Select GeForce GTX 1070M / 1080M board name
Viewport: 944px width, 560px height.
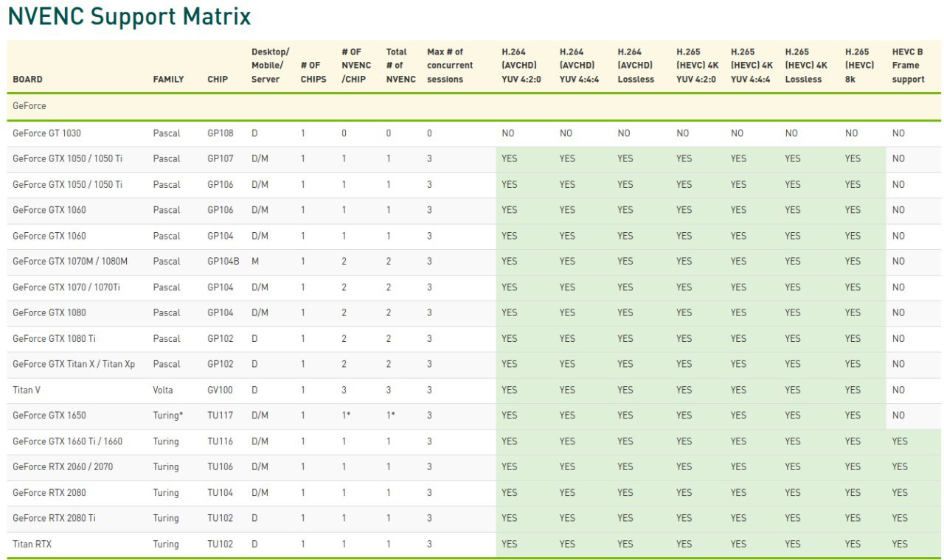(x=70, y=262)
